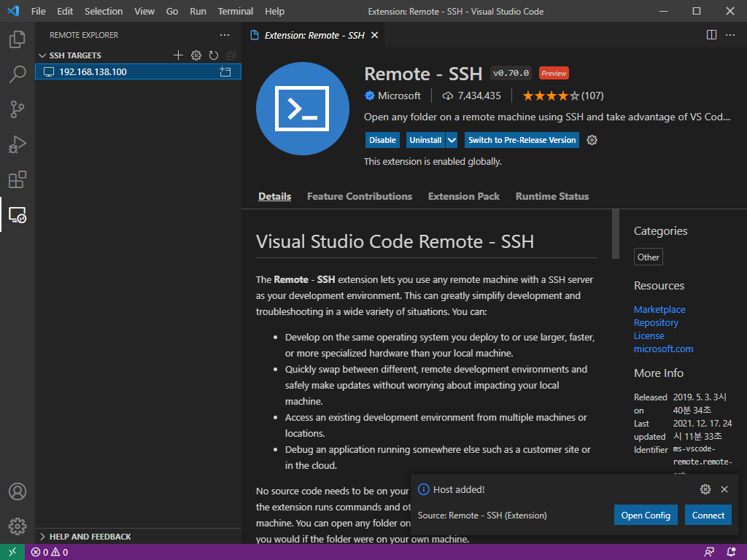747x560 pixels.
Task: Connect to 192.168.138.100 in new window
Action: coord(225,72)
